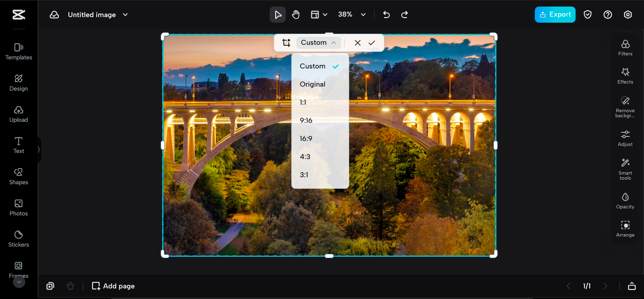Go to the next page arrow
Viewport: 644px width, 299px height.
tap(605, 286)
